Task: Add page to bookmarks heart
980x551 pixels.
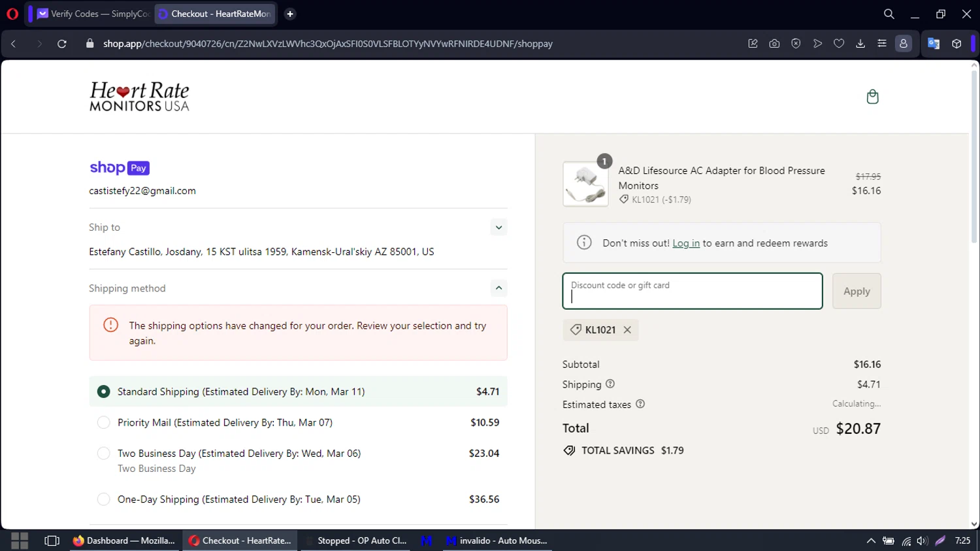Action: coord(839,44)
